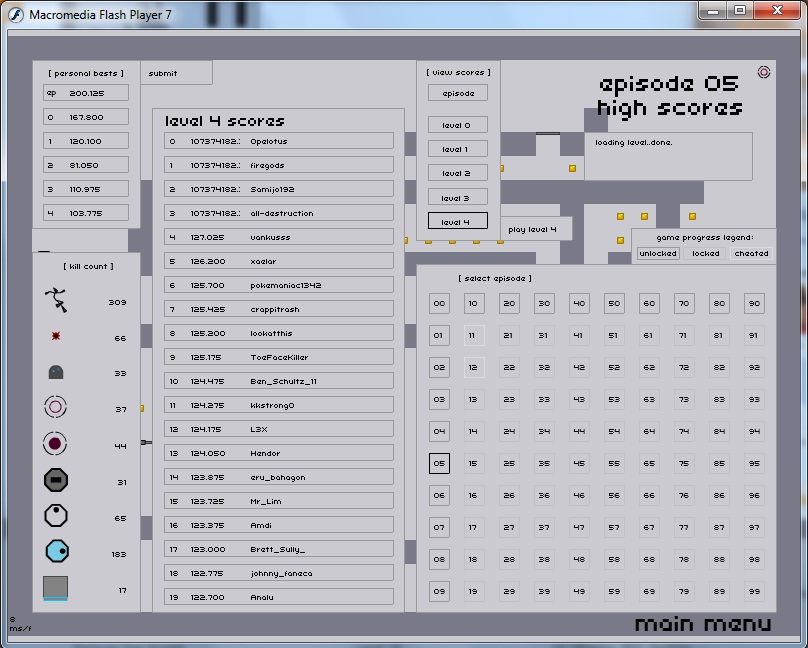The height and width of the screenshot is (648, 808).
Task: Click the target icon in top-right corner
Action: pos(764,72)
